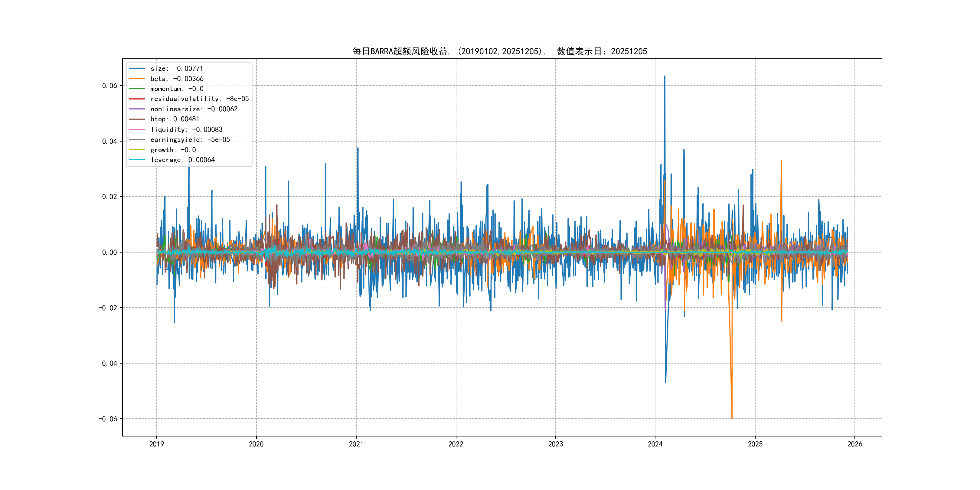Click the tallest blue spike peak in 2024
The height and width of the screenshot is (490, 980).
pyautogui.click(x=665, y=76)
